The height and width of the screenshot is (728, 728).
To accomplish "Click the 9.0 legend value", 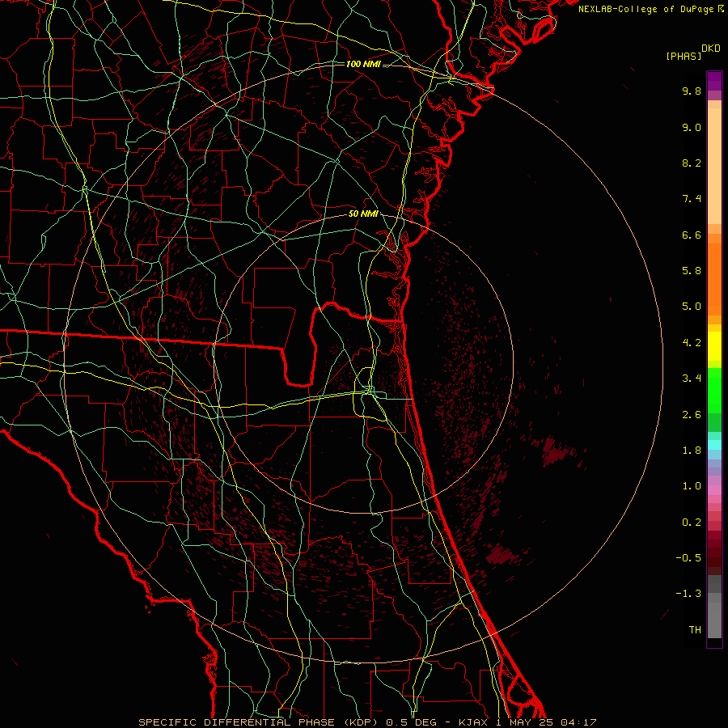I will (692, 127).
